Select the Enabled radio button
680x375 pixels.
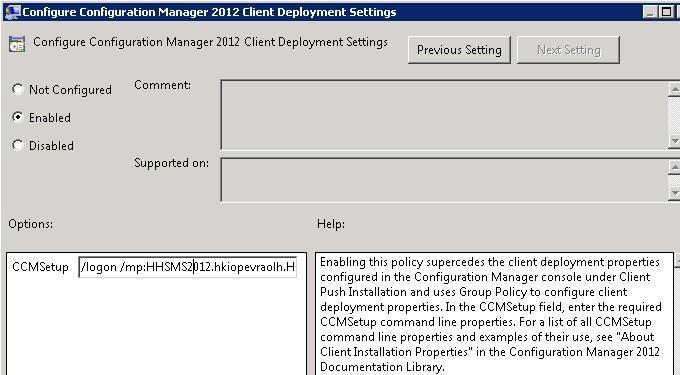point(18,117)
